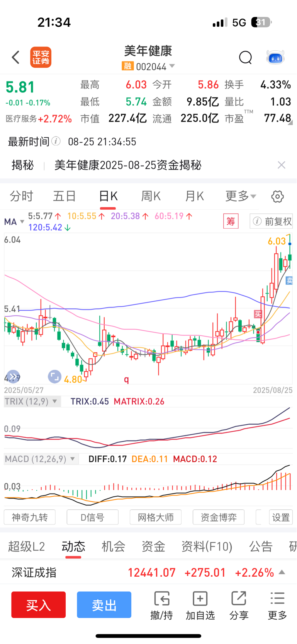
Task: Expand the stock code 002044 dropdown
Action: point(172,66)
